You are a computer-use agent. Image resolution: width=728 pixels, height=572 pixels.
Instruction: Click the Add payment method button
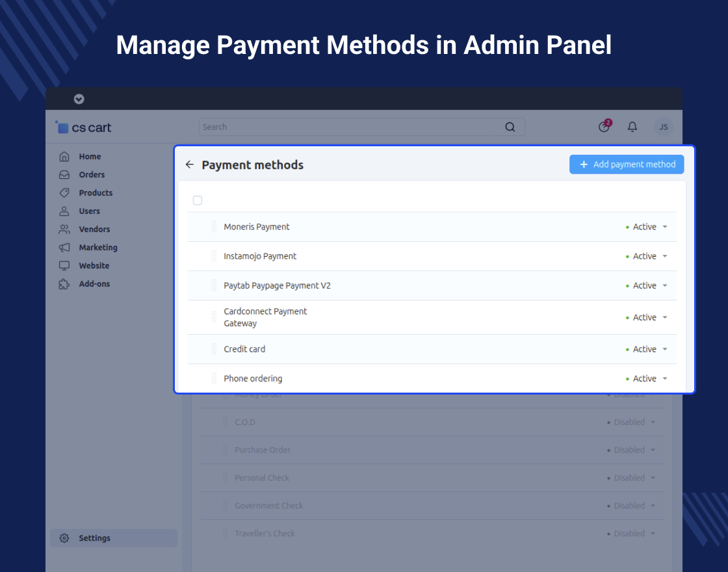[627, 164]
